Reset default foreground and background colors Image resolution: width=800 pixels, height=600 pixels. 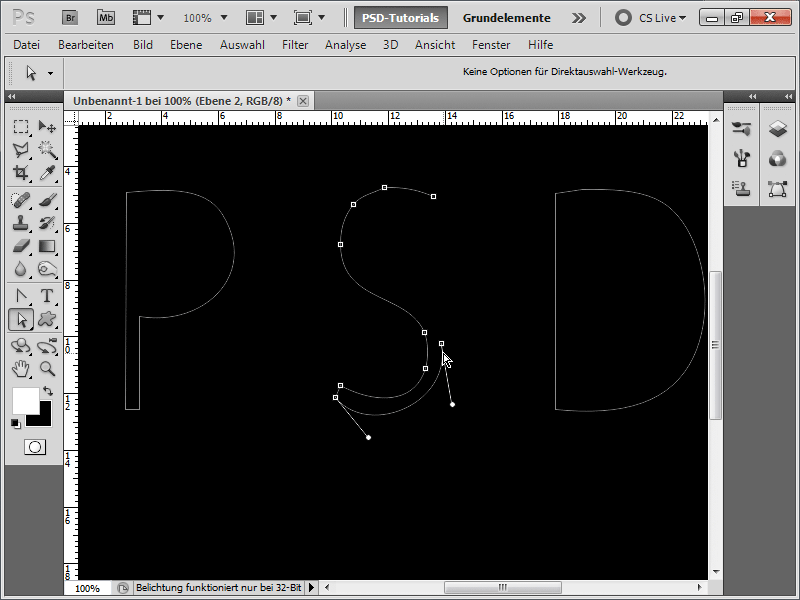click(x=16, y=423)
